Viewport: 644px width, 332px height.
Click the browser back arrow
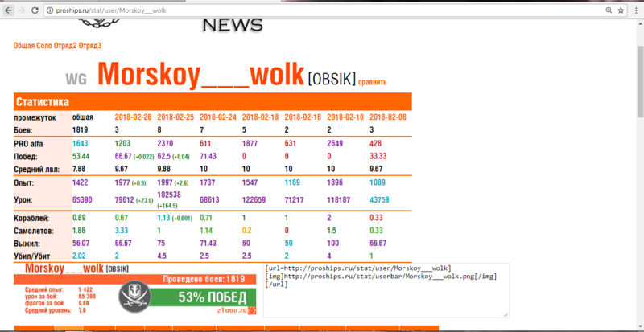[6, 11]
